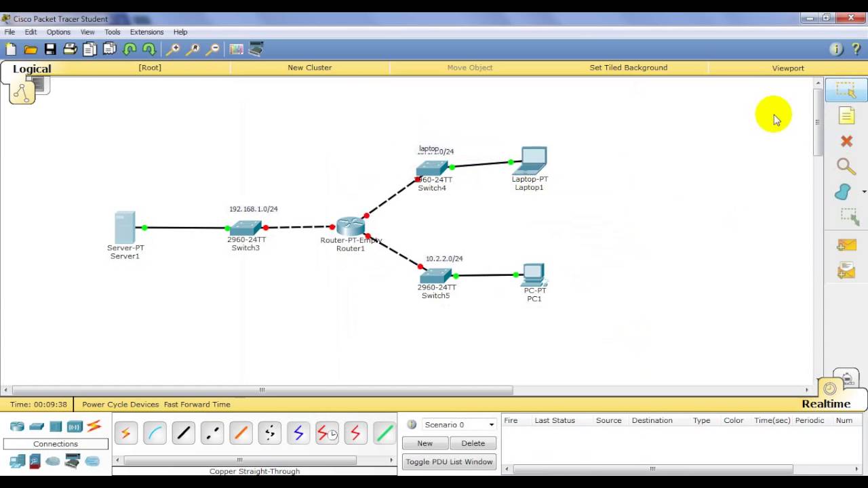Open the Help menu
This screenshot has height=488, width=868.
180,32
